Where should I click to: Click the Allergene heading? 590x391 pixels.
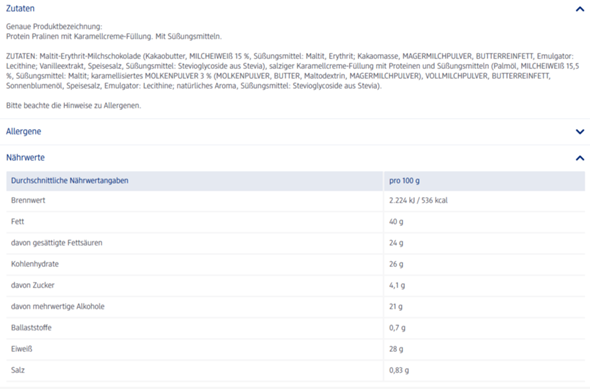[x=23, y=131]
